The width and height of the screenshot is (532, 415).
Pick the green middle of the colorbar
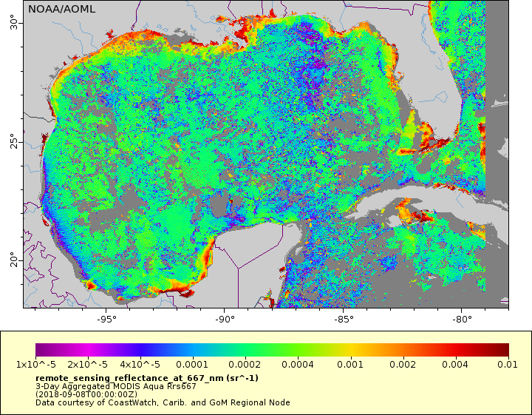tap(271, 350)
